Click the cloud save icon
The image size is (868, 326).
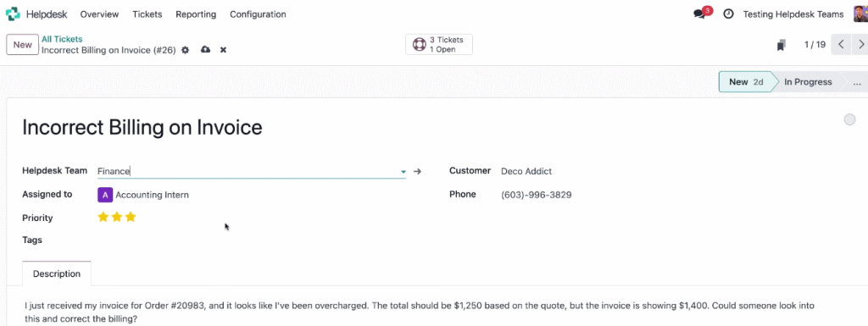205,50
